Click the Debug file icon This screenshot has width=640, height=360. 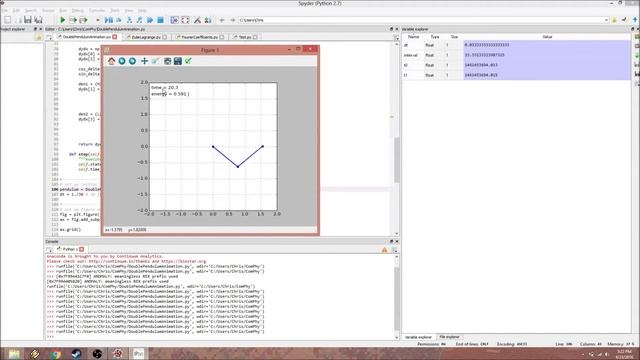[109, 20]
